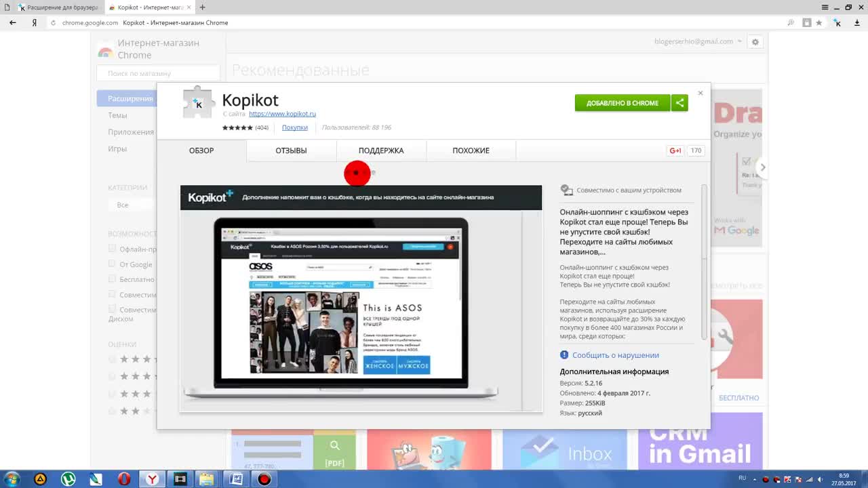Open Расширения in the store sidebar

pos(126,98)
